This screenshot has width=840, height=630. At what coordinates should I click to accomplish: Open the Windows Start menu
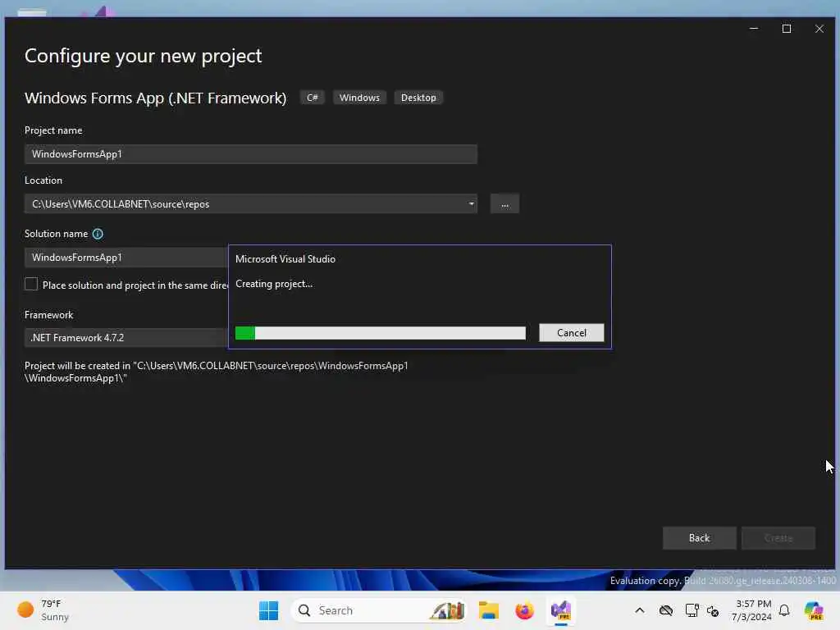268,610
